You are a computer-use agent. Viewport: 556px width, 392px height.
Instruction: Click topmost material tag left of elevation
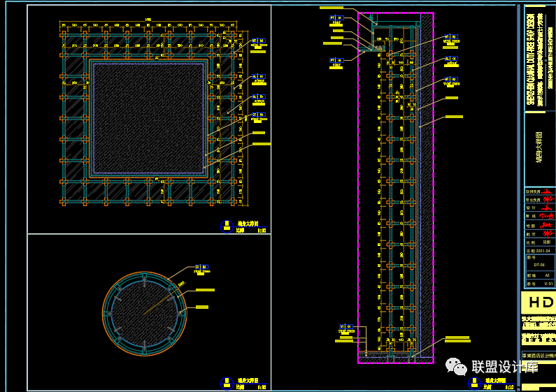pos(336,15)
